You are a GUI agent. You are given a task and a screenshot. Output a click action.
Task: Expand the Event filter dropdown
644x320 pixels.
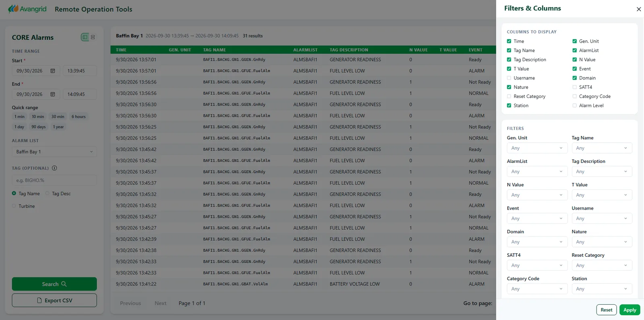[x=537, y=218]
